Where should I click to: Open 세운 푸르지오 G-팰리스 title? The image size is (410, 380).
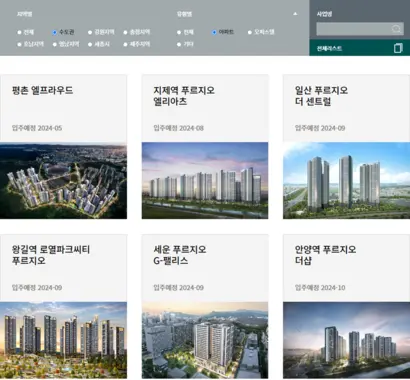point(180,255)
